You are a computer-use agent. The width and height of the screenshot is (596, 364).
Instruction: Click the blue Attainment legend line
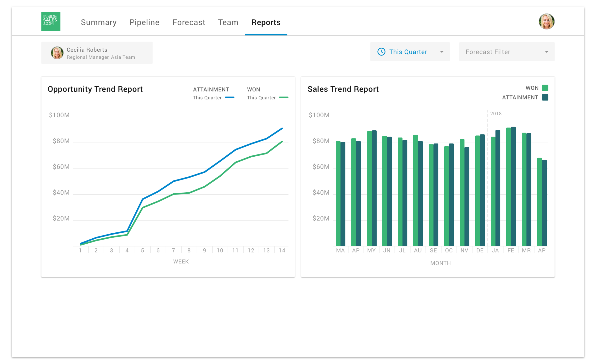coord(229,97)
